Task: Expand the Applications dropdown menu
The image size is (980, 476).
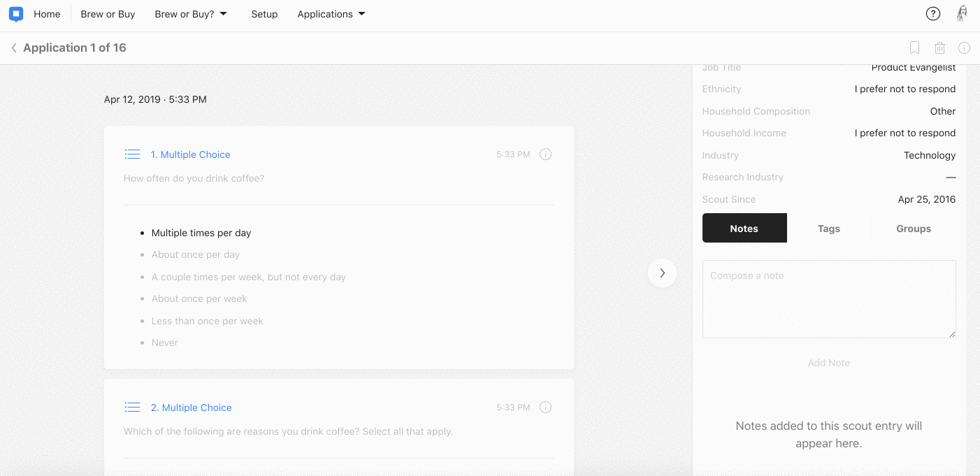Action: coord(331,14)
